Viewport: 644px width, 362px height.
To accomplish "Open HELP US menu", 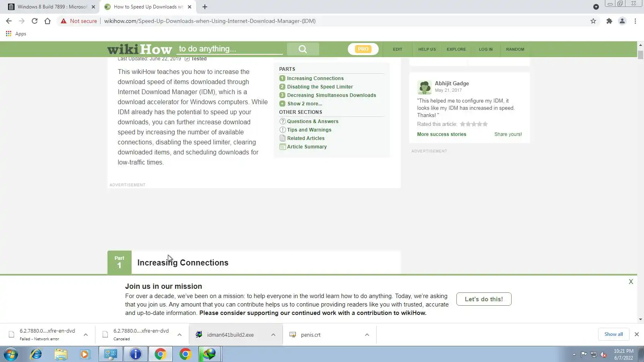I will coord(427,49).
